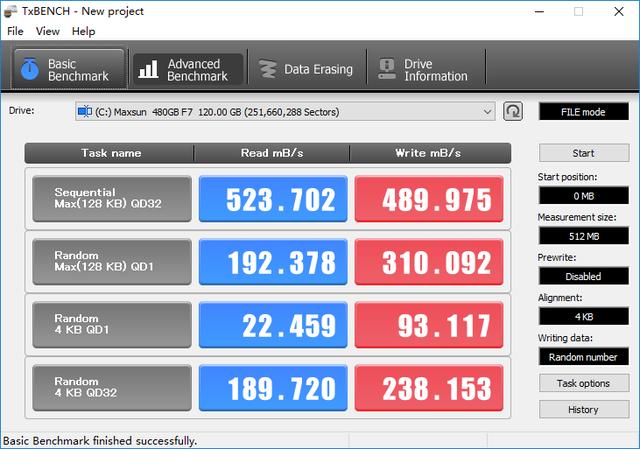Click the Random 4 KB QD32 task button
Image resolution: width=640 pixels, height=449 pixels.
[x=112, y=388]
